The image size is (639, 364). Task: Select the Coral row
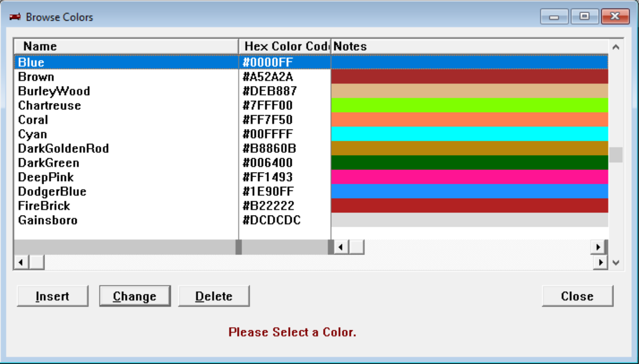311,120
